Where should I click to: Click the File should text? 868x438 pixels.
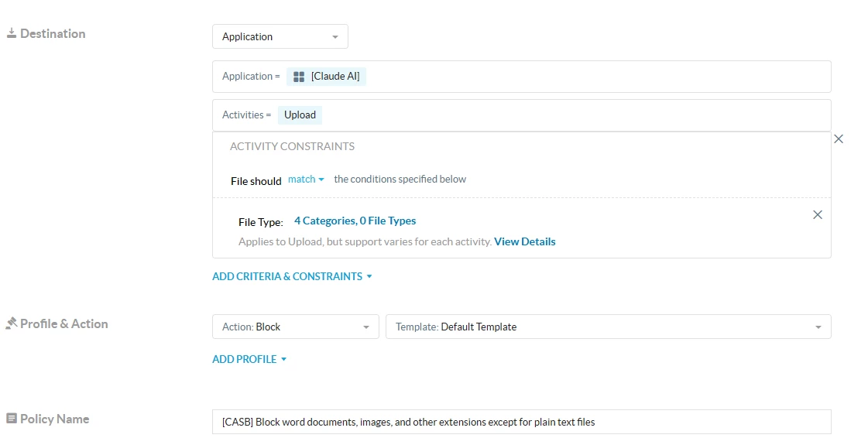(x=256, y=181)
